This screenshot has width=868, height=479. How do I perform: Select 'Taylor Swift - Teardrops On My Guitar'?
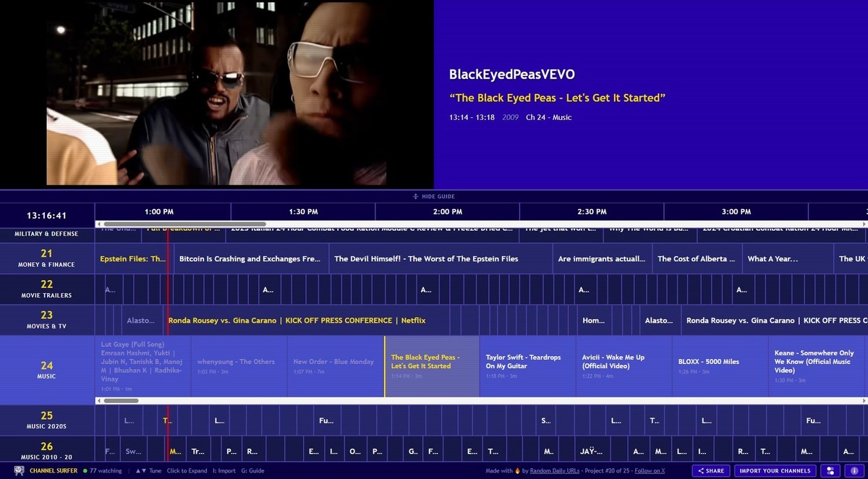[528, 366]
